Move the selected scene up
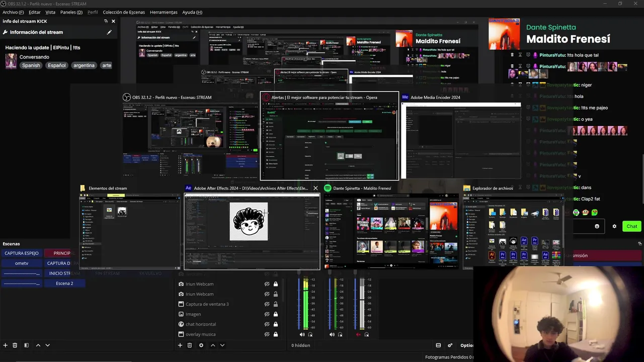The height and width of the screenshot is (362, 644). [x=38, y=345]
